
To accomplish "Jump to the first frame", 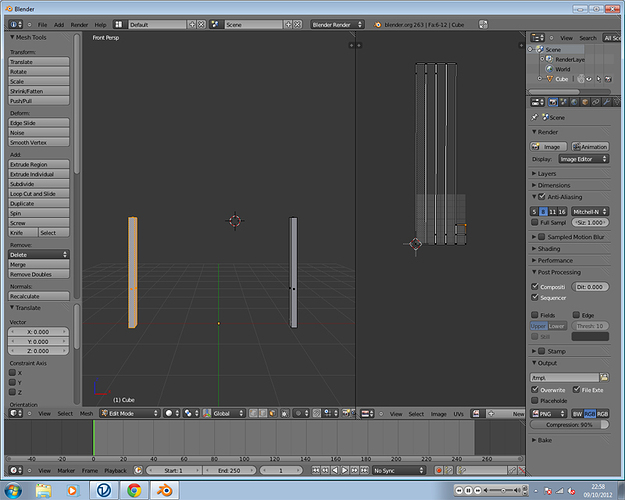I will point(316,470).
